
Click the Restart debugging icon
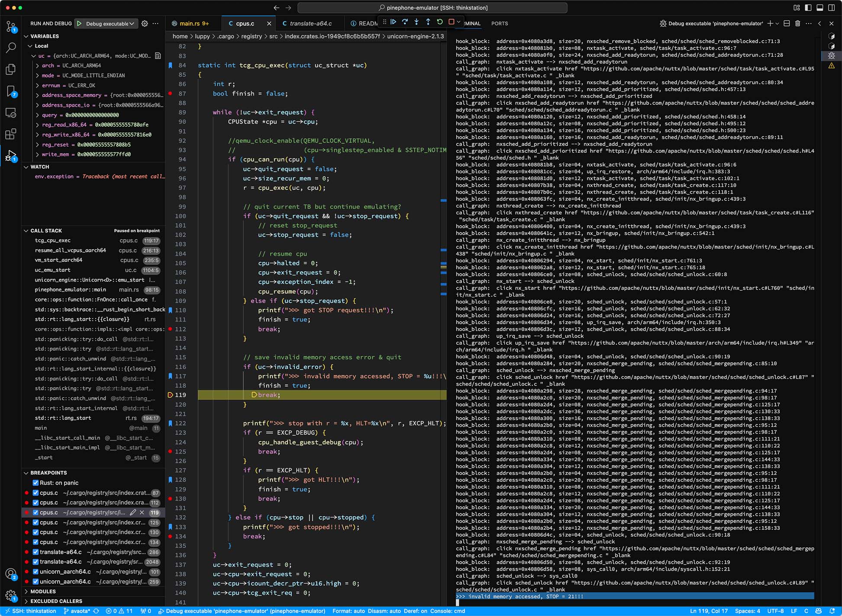pos(440,22)
